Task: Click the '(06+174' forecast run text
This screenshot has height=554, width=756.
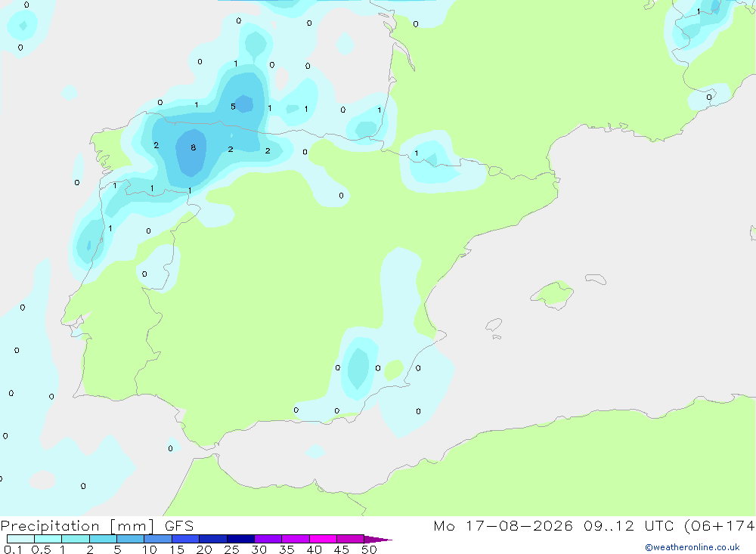Action: click(720, 526)
